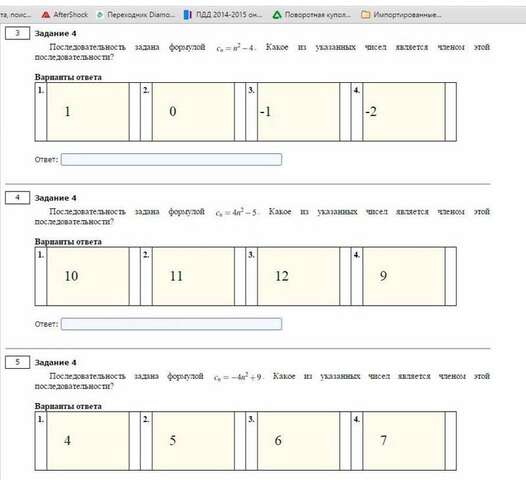Viewport: 526px width, 480px height.
Task: Select answer option 6 in question 5
Action: click(299, 441)
